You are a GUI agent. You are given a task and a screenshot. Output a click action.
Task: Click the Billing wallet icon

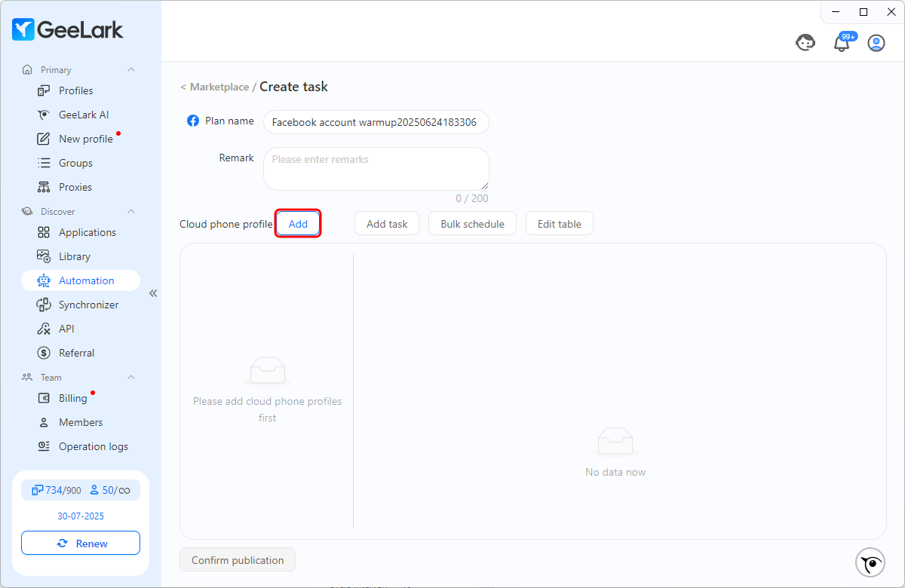tap(44, 398)
